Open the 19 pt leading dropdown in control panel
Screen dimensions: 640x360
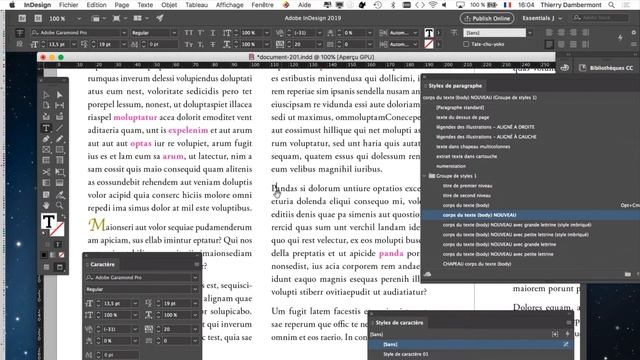(x=124, y=44)
